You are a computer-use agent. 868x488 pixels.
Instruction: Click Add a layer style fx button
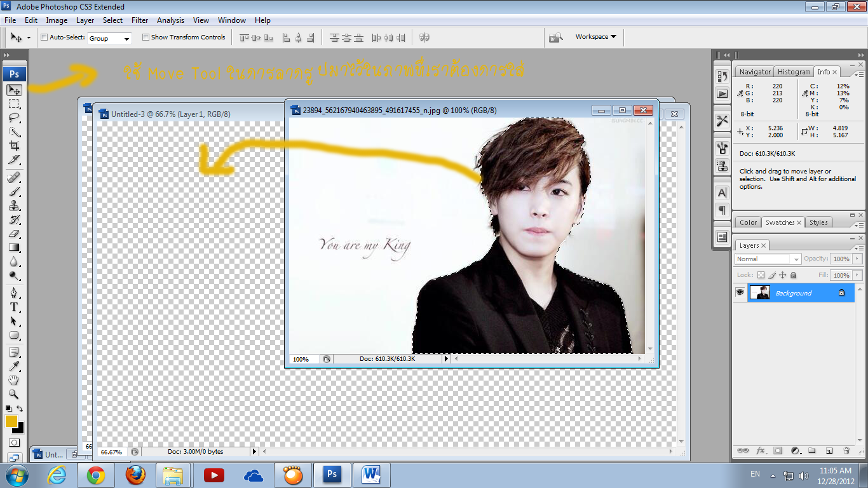coord(760,451)
